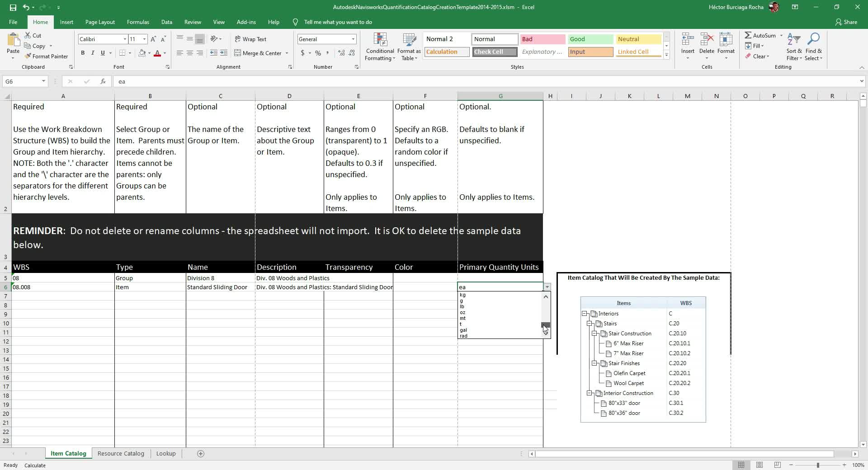Toggle Underline formatting
Image resolution: width=868 pixels, height=470 pixels.
103,53
